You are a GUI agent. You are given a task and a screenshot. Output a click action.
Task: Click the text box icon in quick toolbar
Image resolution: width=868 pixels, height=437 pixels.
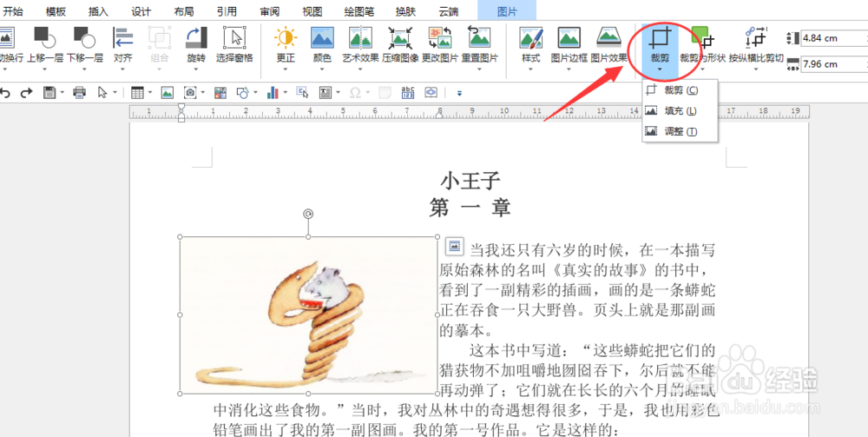[x=325, y=93]
